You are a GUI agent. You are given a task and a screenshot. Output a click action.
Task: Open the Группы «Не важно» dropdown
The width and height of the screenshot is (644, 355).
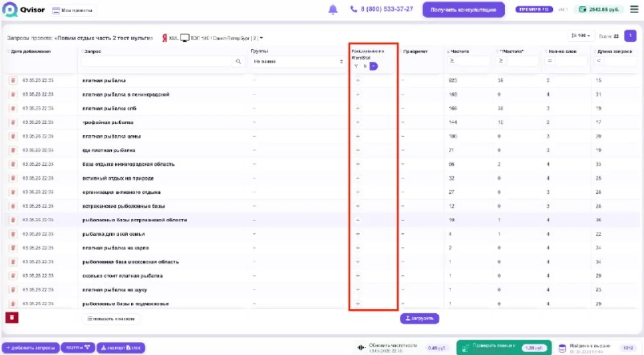tap(298, 61)
